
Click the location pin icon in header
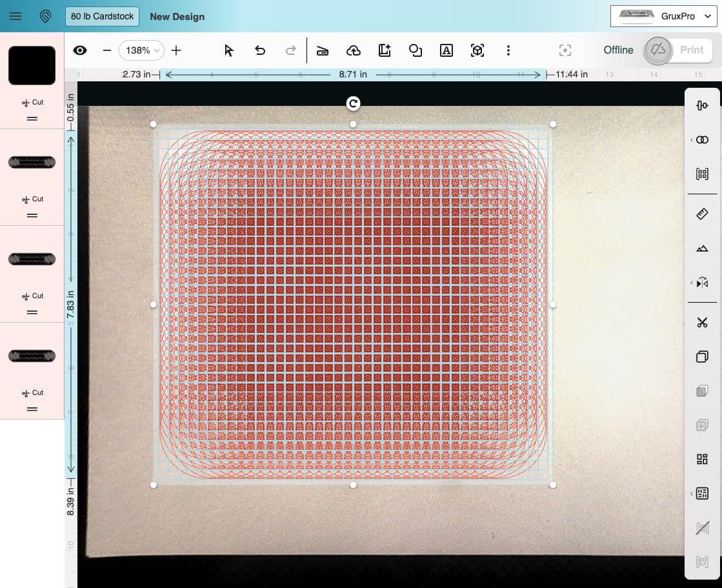click(45, 16)
